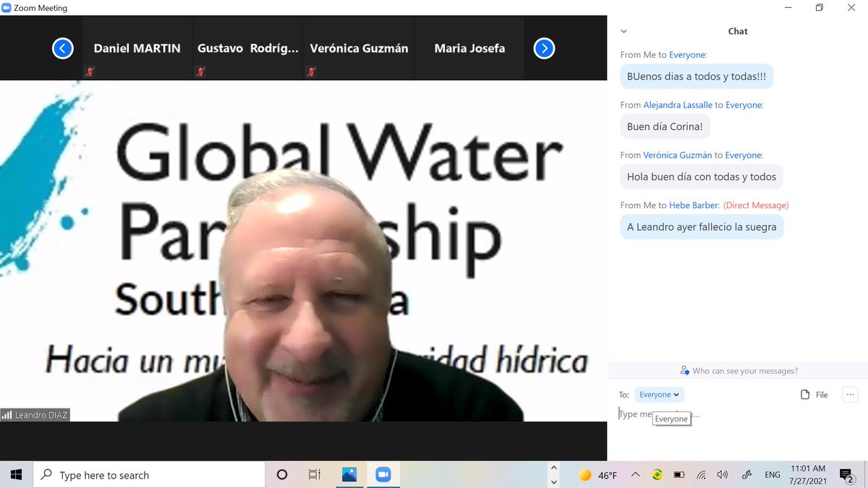Screen dimensions: 868x488
Task: Click message 'Buen día Corina!'
Action: click(x=665, y=127)
